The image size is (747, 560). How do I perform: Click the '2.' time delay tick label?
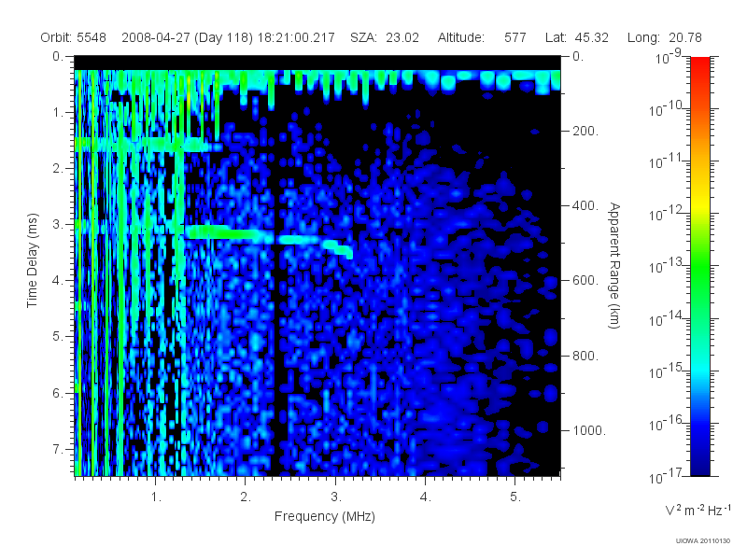pos(58,169)
